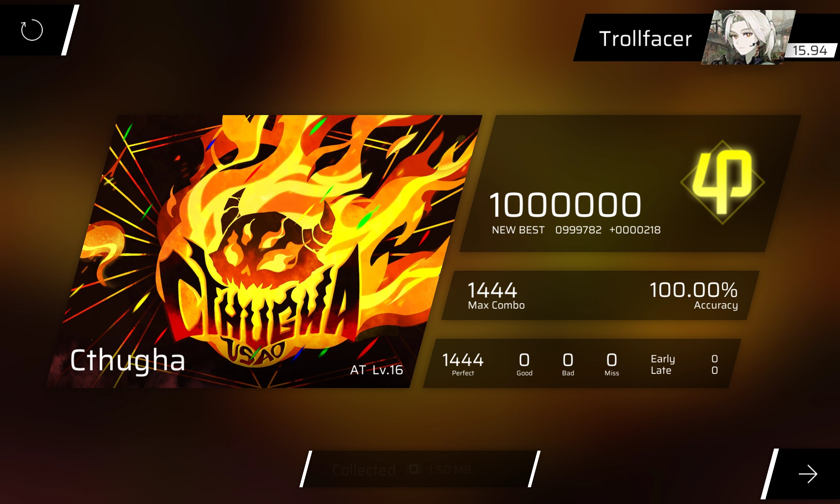Click the 15.94 ranking score badge
This screenshot has width=840, height=504.
810,50
